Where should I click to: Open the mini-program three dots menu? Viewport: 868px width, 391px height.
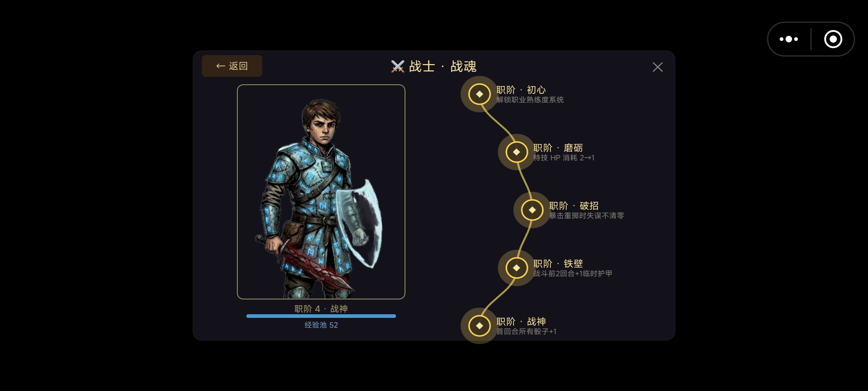click(x=789, y=39)
